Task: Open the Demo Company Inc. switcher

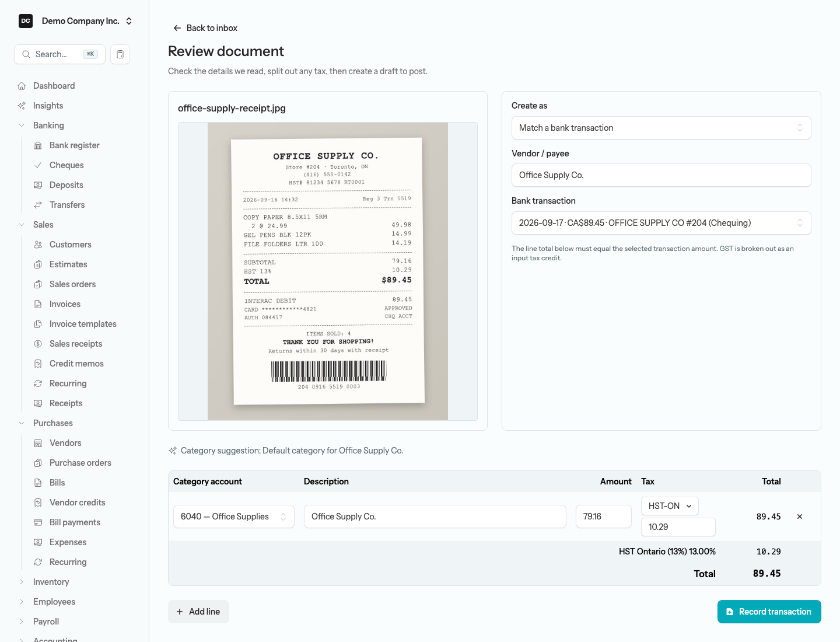Action: click(x=75, y=21)
